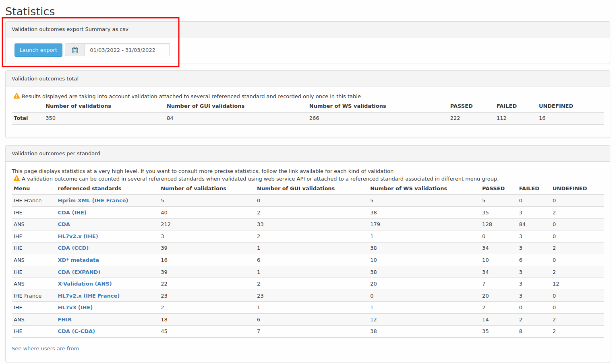Click the warning icon in per standard panel
Image resolution: width=615 pixels, height=364 pixels.
[x=17, y=178]
